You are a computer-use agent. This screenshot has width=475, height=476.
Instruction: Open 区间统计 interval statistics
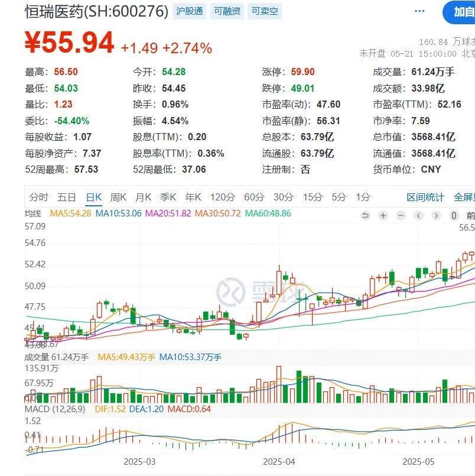click(x=425, y=197)
